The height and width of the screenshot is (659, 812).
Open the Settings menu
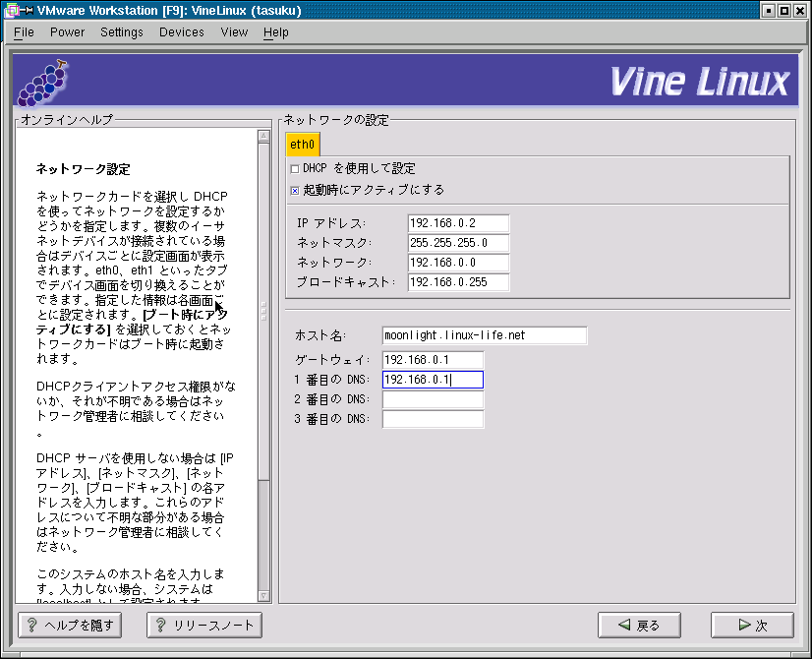[x=121, y=32]
